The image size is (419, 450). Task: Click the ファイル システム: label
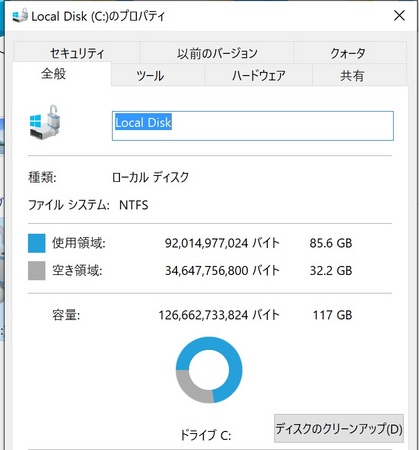tap(69, 205)
